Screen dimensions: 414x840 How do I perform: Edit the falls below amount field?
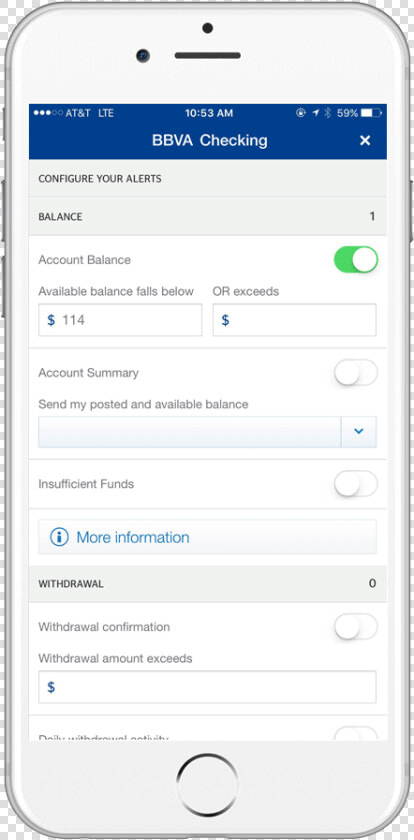pos(120,320)
